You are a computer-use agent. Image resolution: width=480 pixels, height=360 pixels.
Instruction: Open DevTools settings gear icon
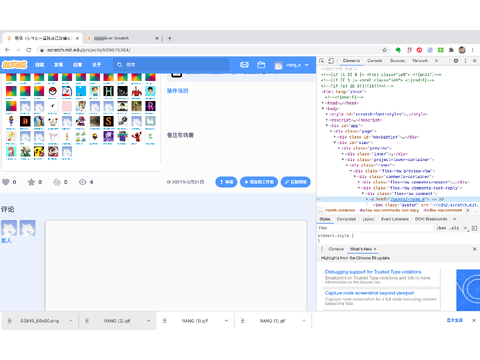click(x=456, y=61)
